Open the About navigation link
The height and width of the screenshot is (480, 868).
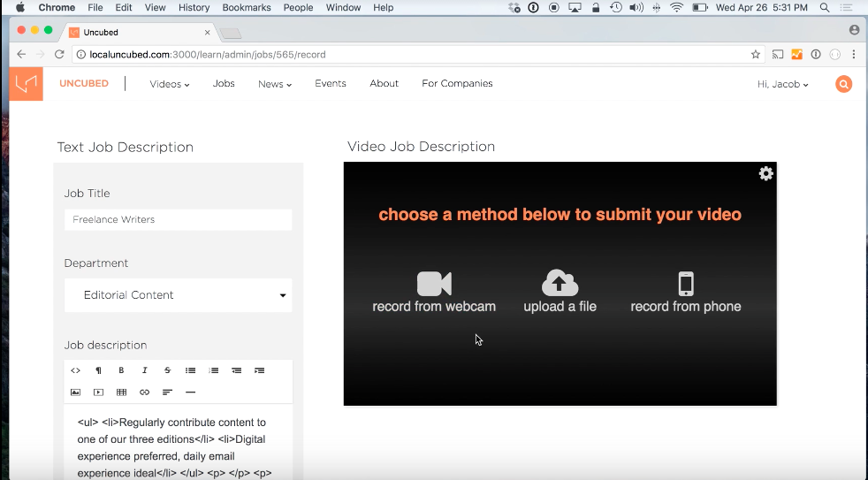coord(385,84)
